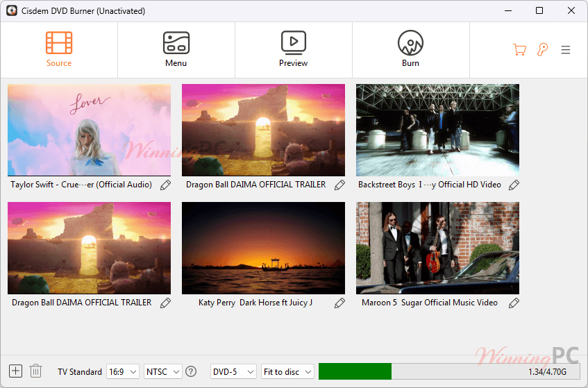Edit the Maroon 5 Sugar video

pyautogui.click(x=514, y=303)
